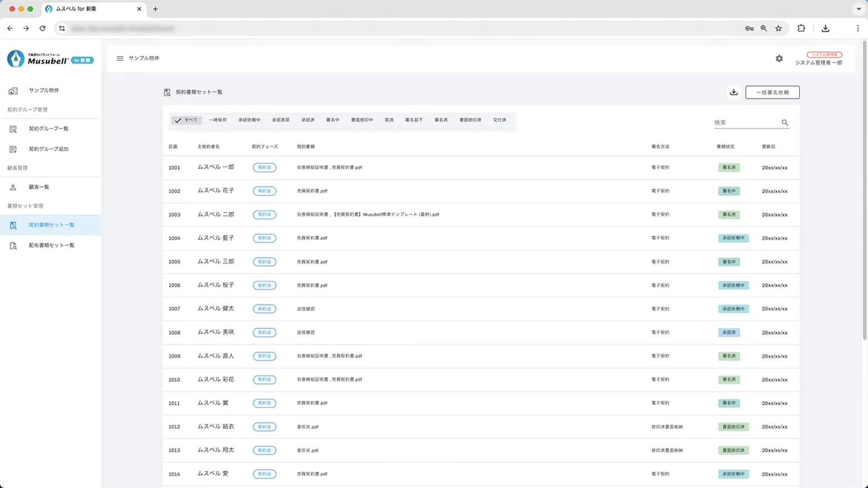Click the 顧客一覧 person icon
This screenshot has width=868, height=488.
coord(13,188)
